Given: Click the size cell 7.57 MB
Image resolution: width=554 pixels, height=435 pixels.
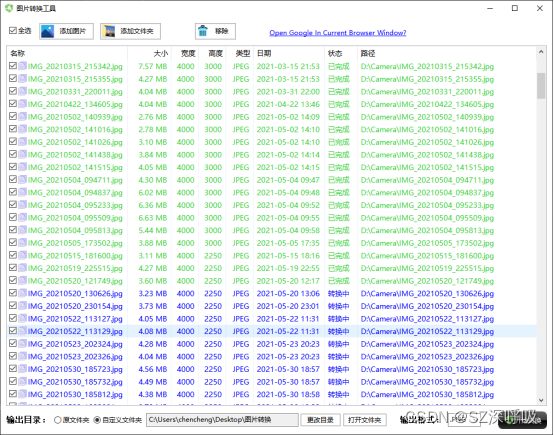Looking at the screenshot, I should click(x=153, y=66).
